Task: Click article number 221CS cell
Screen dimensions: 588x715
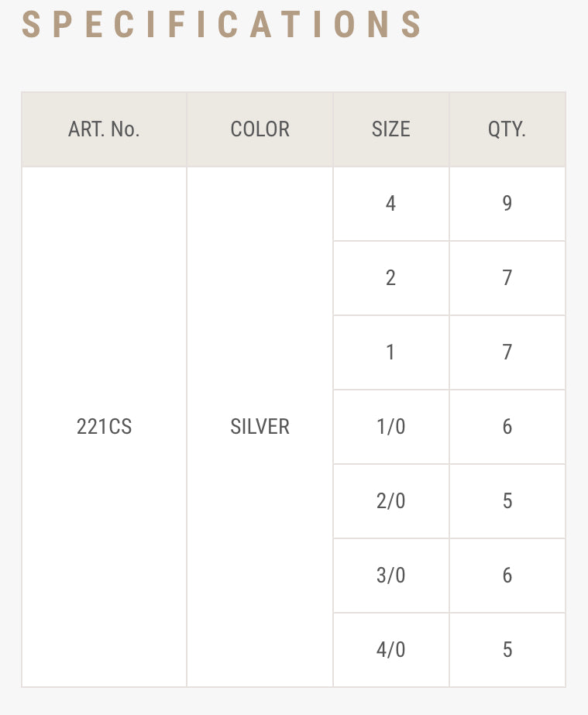Action: (104, 427)
